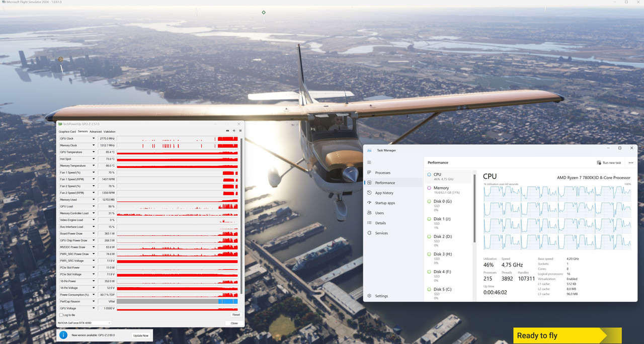Open Details page in Task Manager
Screen dimensions: 644x344
click(x=392, y=223)
